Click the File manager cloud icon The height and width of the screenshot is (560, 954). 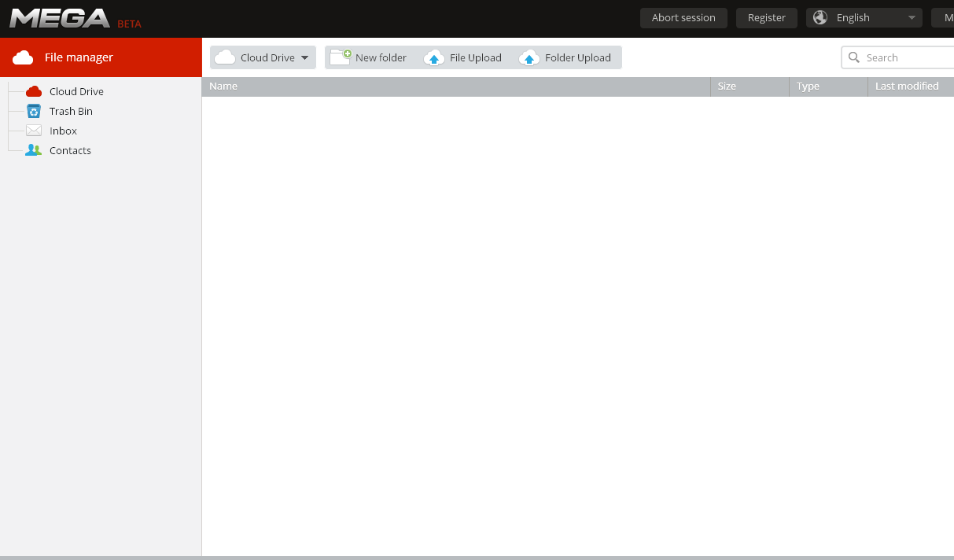[x=23, y=57]
